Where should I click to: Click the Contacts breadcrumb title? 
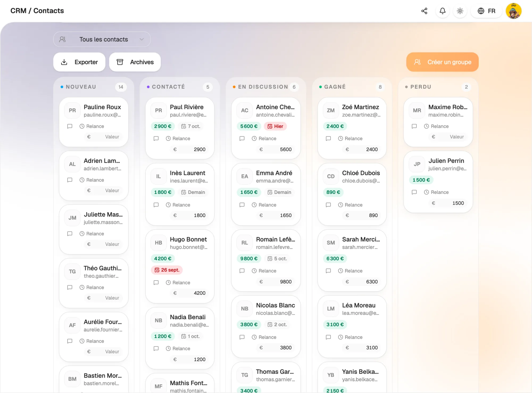(49, 11)
